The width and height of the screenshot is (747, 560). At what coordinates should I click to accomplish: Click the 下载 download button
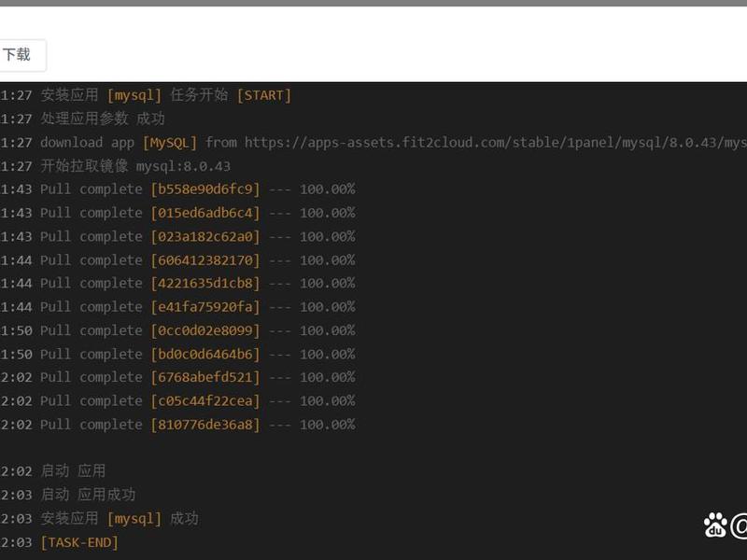pyautogui.click(x=22, y=55)
